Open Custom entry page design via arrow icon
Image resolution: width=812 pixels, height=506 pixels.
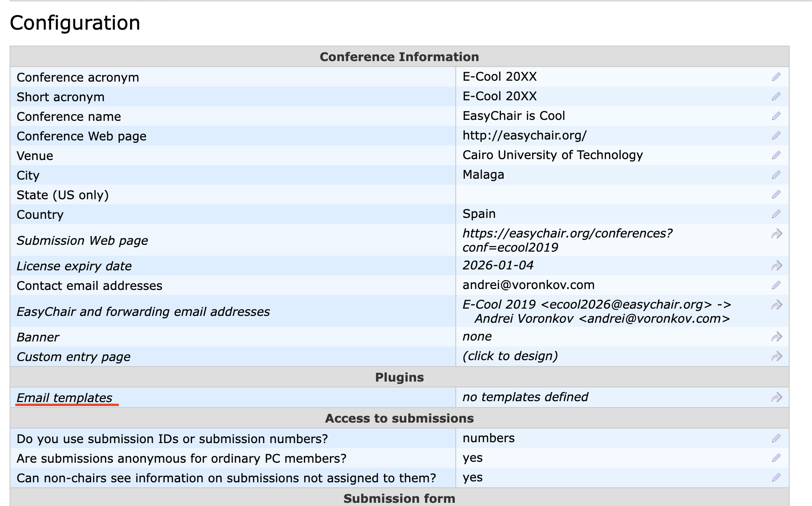point(776,356)
